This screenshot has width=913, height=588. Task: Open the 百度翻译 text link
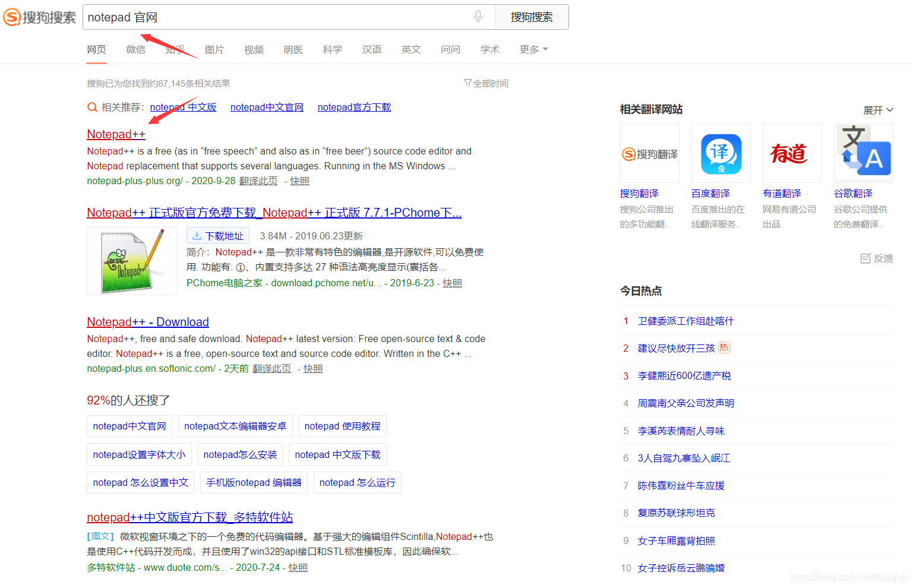710,194
